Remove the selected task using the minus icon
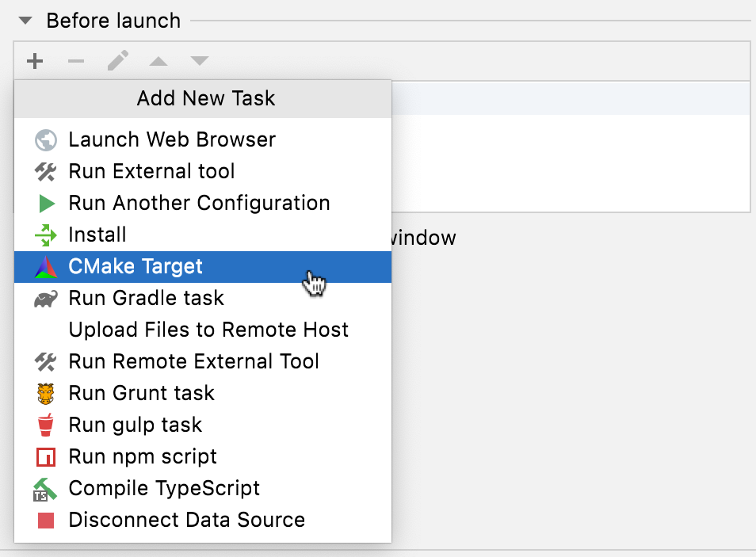The image size is (756, 557). [x=75, y=61]
